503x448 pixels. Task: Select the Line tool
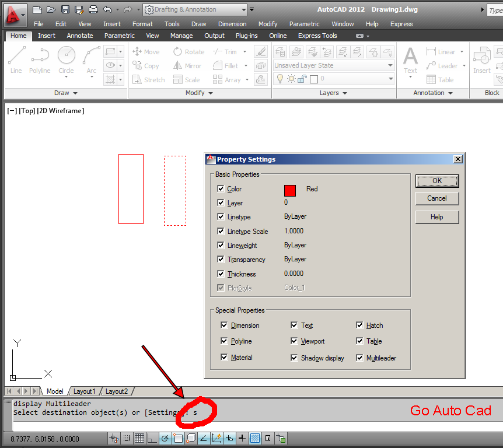pos(16,60)
